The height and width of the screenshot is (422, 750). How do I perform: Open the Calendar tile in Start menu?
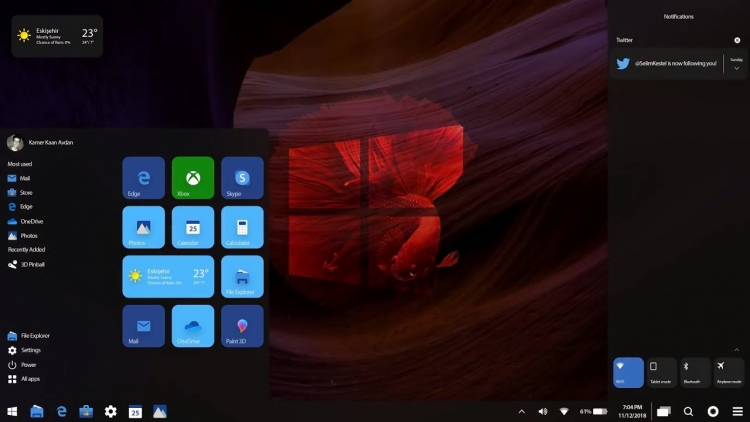[193, 227]
